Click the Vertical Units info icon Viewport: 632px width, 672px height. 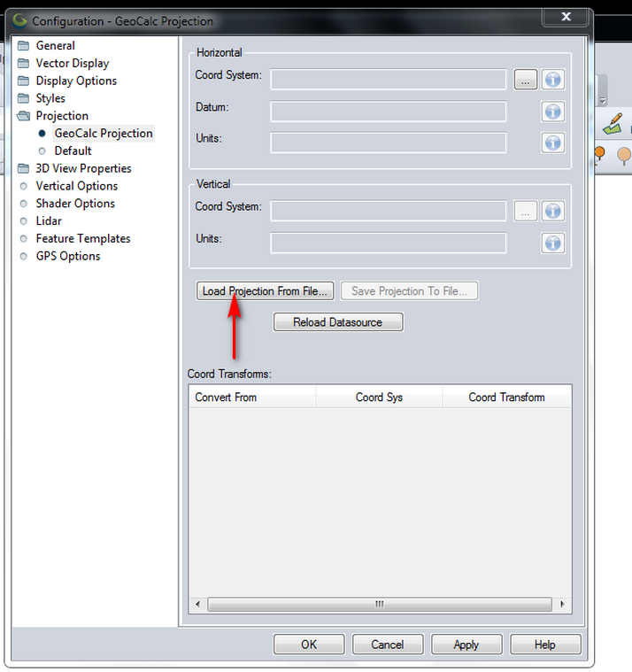point(552,243)
